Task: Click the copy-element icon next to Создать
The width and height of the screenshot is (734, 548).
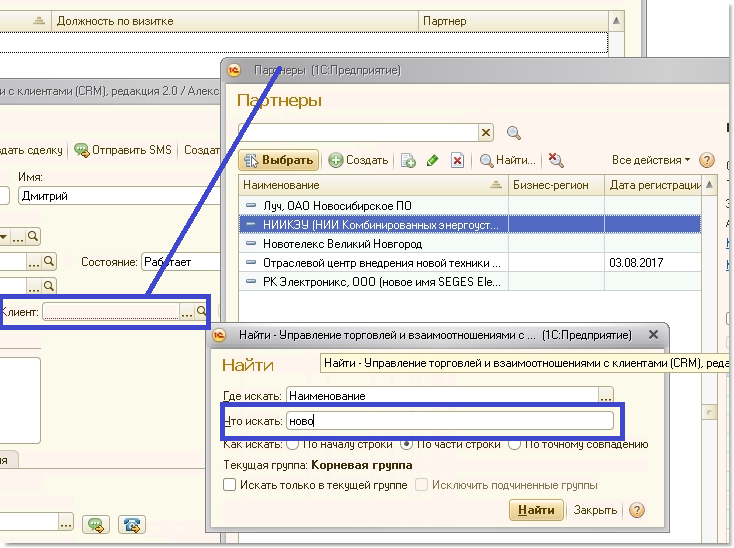Action: click(x=408, y=161)
